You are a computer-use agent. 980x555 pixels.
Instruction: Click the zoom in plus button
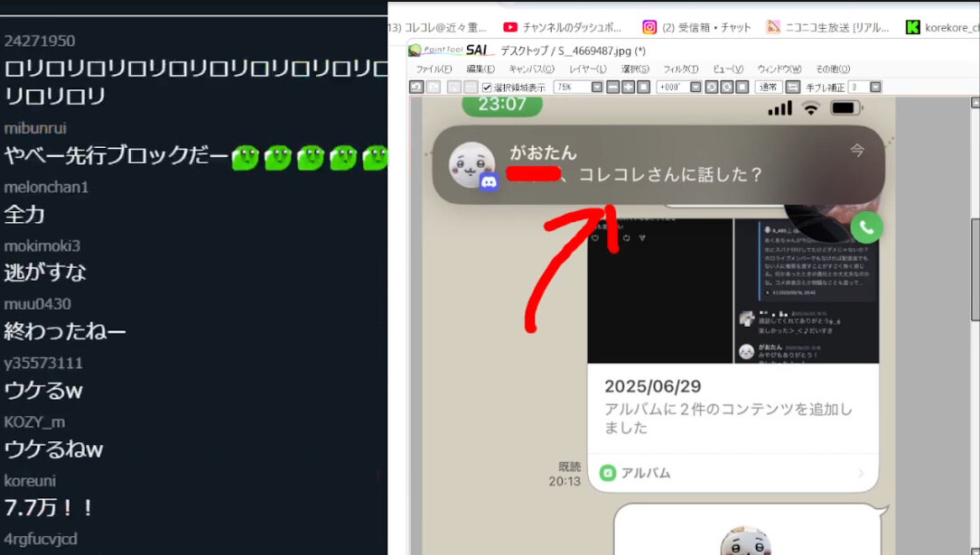628,88
